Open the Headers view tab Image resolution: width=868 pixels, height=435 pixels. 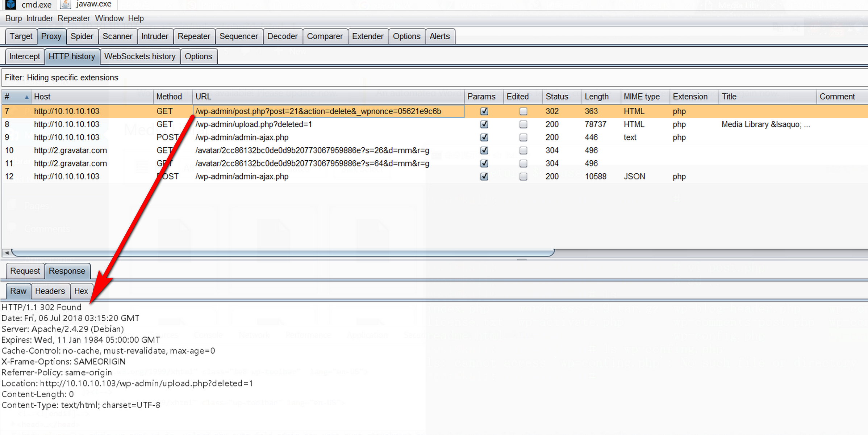[50, 291]
